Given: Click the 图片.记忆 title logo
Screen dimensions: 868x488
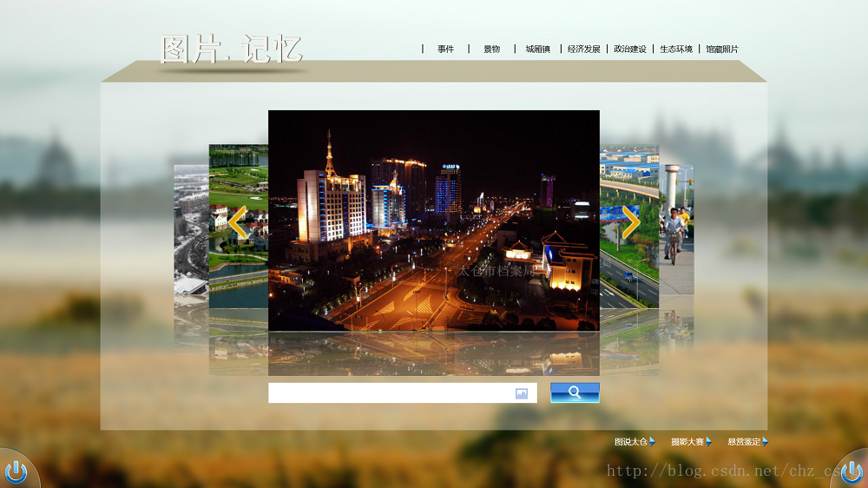Looking at the screenshot, I should pos(231,49).
